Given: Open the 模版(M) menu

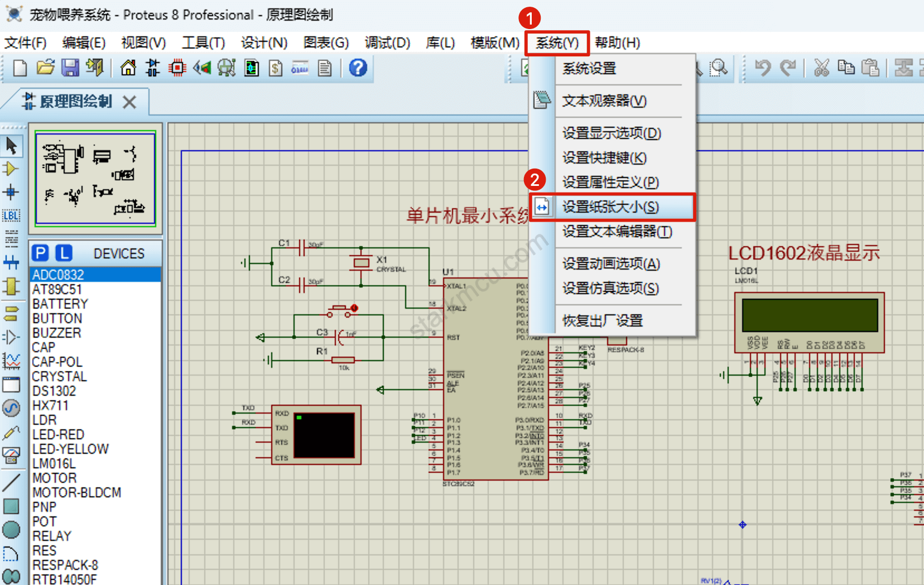Looking at the screenshot, I should pyautogui.click(x=495, y=43).
